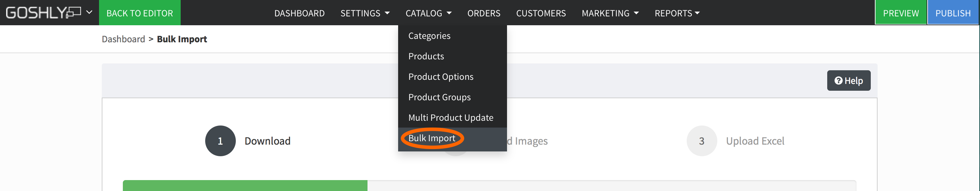The image size is (980, 191).
Task: Click the blue Publish button
Action: pos(953,13)
